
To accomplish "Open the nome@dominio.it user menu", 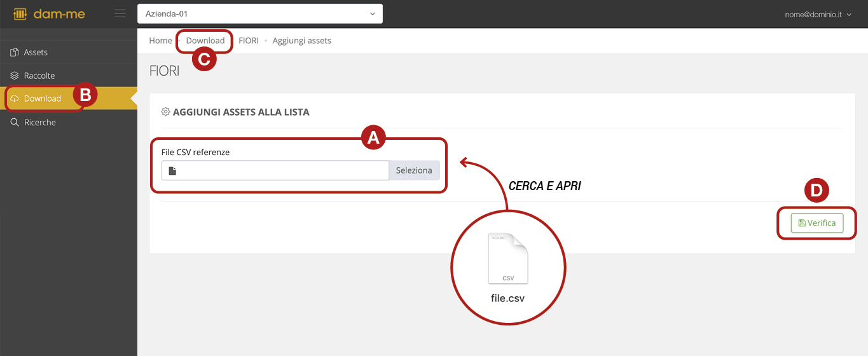I will tap(818, 14).
